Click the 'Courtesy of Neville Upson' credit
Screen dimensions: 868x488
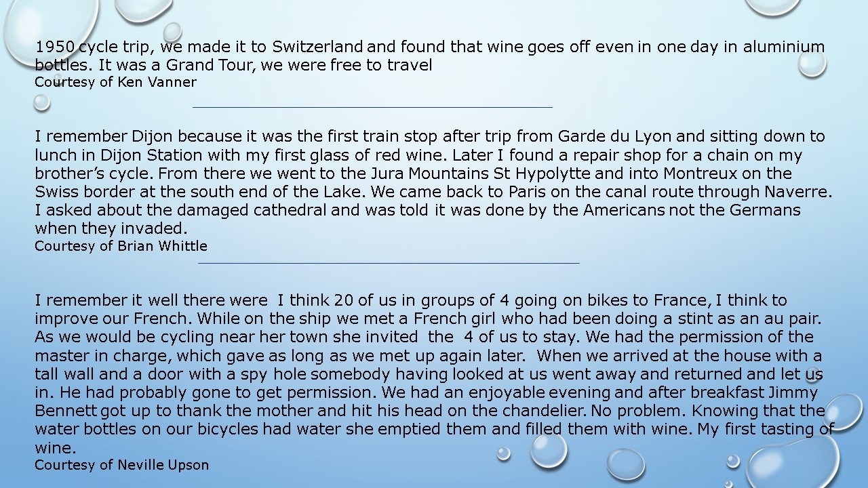[121, 465]
